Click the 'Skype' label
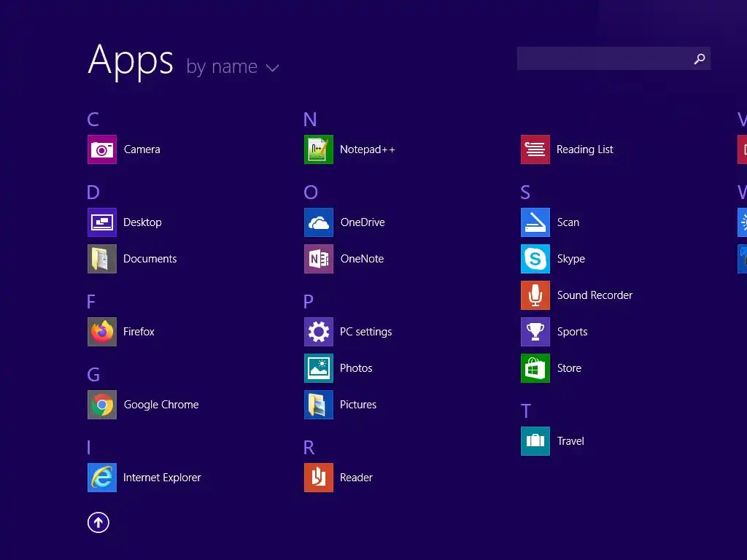The height and width of the screenshot is (560, 747). (x=571, y=259)
